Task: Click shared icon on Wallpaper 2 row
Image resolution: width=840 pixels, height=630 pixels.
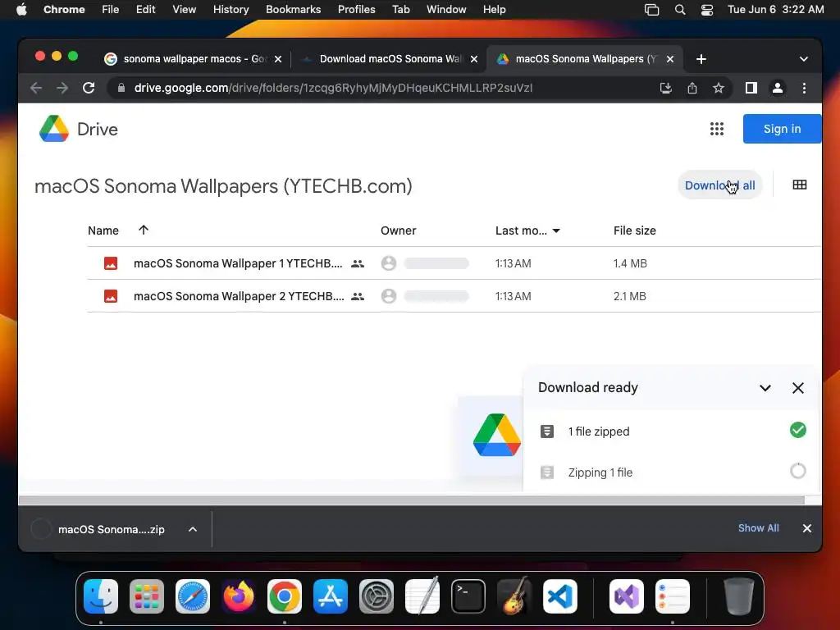Action: pos(358,296)
